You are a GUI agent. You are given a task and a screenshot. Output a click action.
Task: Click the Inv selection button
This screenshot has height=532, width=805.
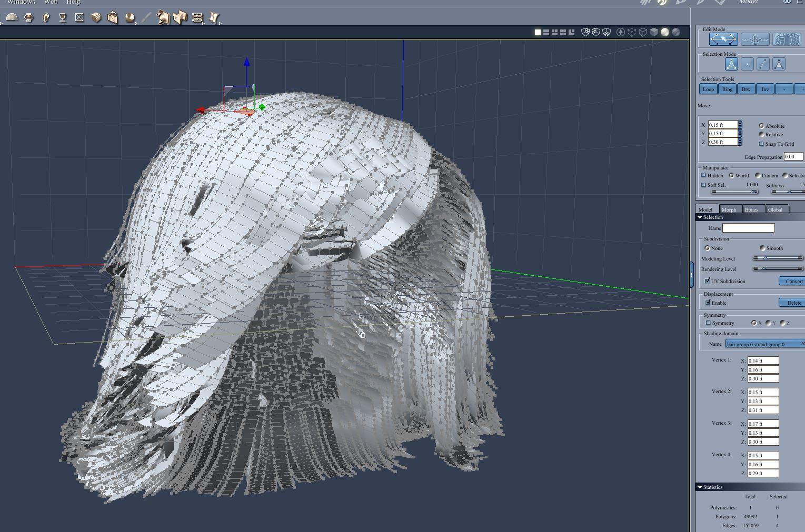point(765,89)
